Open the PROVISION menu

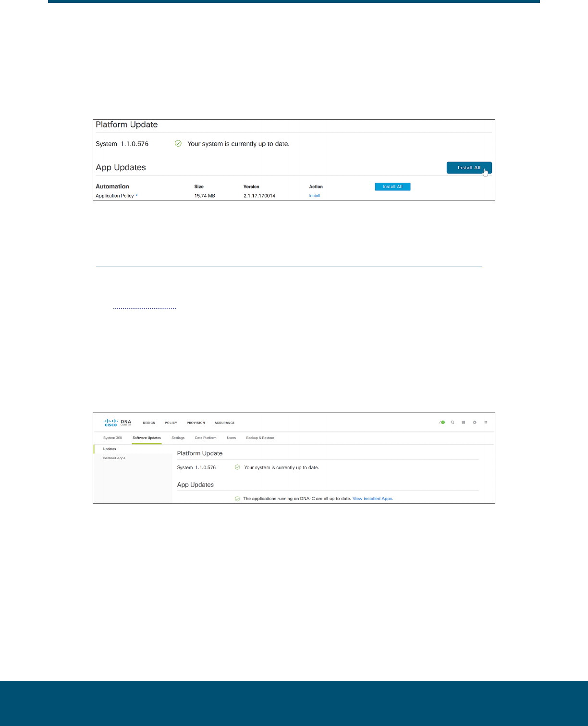click(x=196, y=423)
